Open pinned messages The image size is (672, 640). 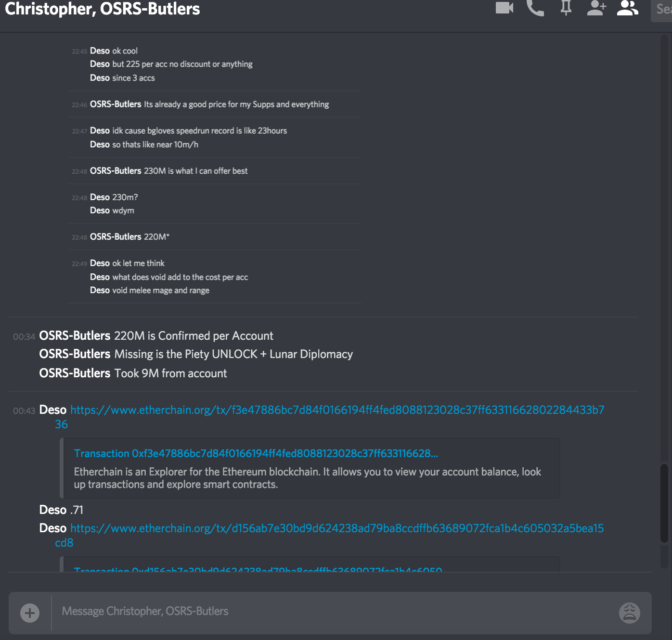pos(566,8)
